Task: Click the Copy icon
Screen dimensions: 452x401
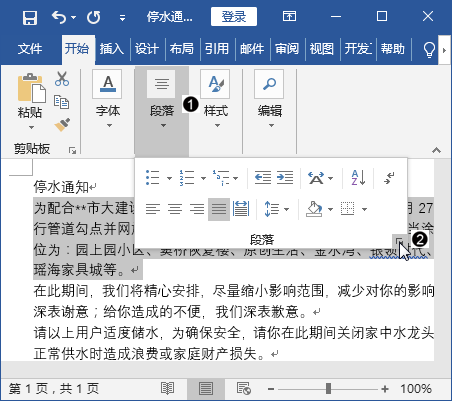Action: (x=62, y=102)
